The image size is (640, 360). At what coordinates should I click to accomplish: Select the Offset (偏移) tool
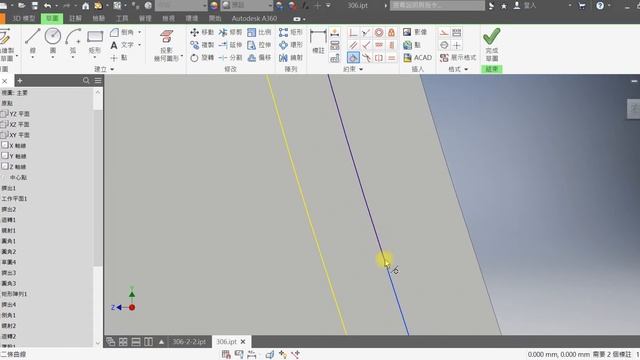tap(259, 58)
